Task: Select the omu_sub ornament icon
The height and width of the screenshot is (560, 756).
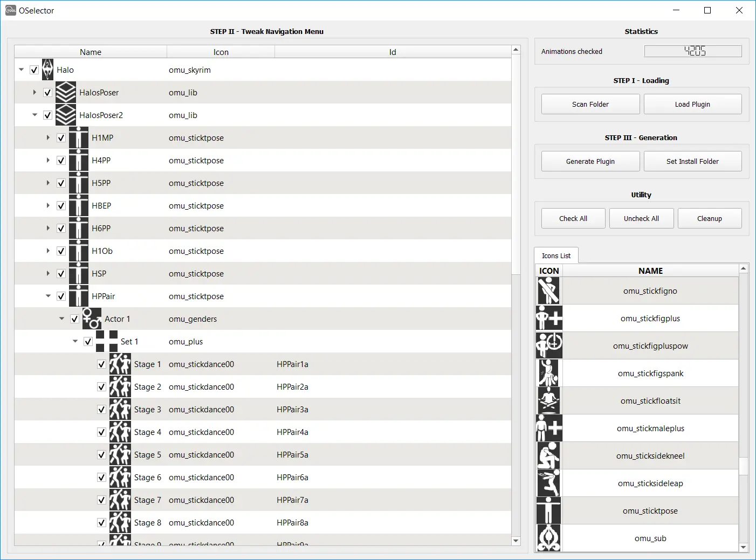Action: pos(549,538)
